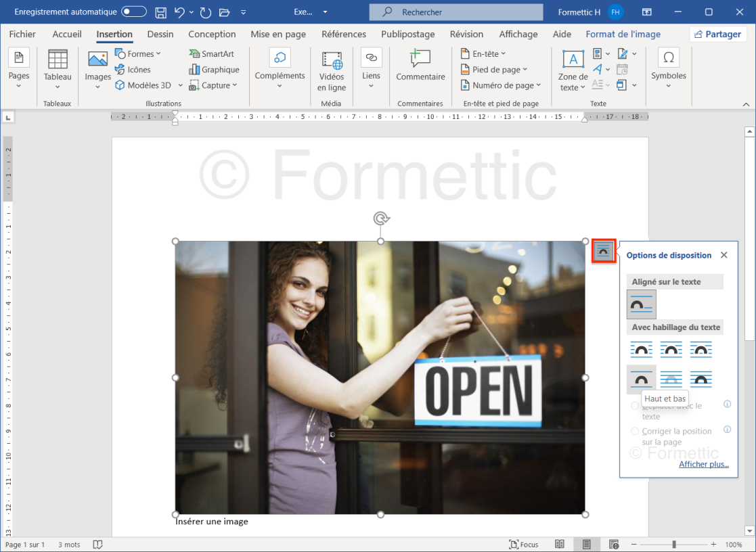
Task: Open the Icônes gallery
Action: [137, 69]
